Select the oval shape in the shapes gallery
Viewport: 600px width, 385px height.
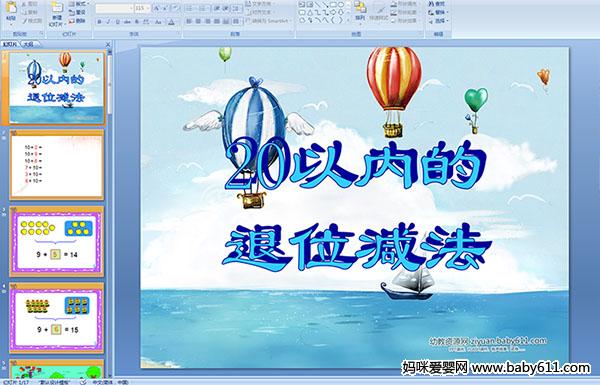click(x=341, y=5)
